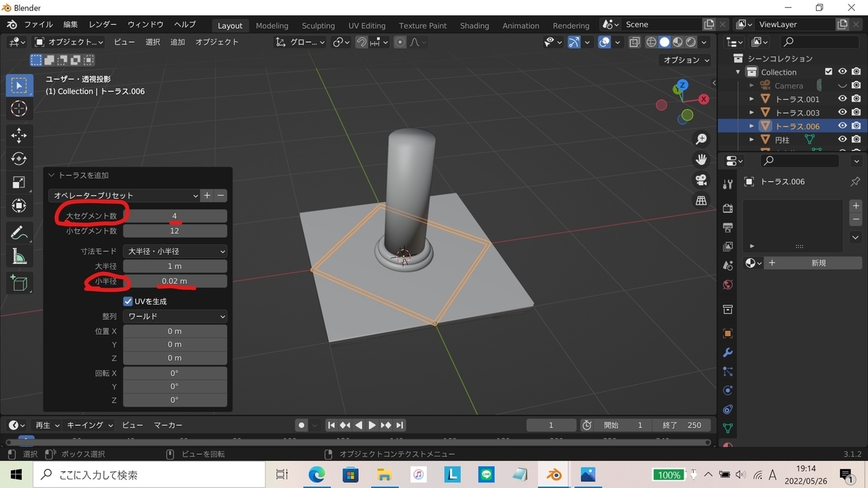Switch to the UV Editing workspace tab
Screen dimensions: 868x488
[x=367, y=25]
